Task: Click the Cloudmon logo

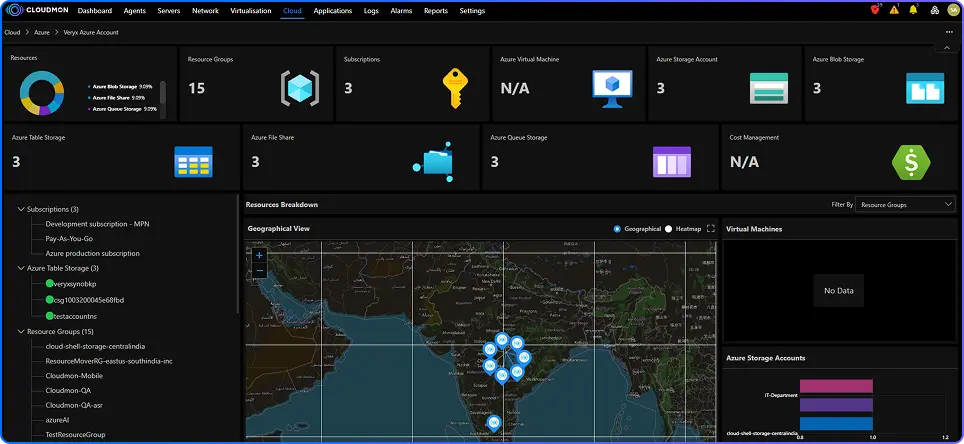Action: pyautogui.click(x=37, y=10)
